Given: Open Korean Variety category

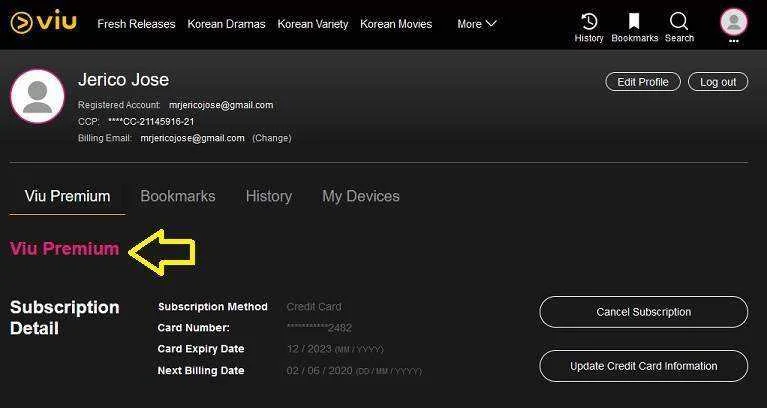Looking at the screenshot, I should [x=313, y=24].
